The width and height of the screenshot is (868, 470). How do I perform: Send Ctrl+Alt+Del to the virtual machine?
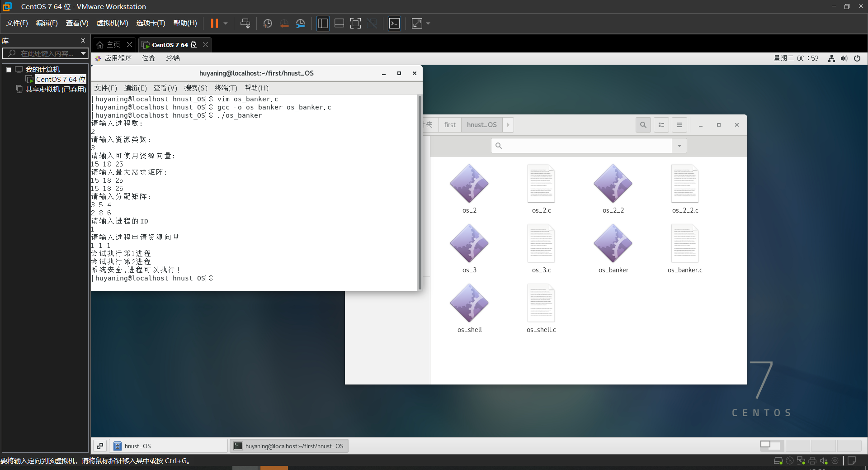245,24
